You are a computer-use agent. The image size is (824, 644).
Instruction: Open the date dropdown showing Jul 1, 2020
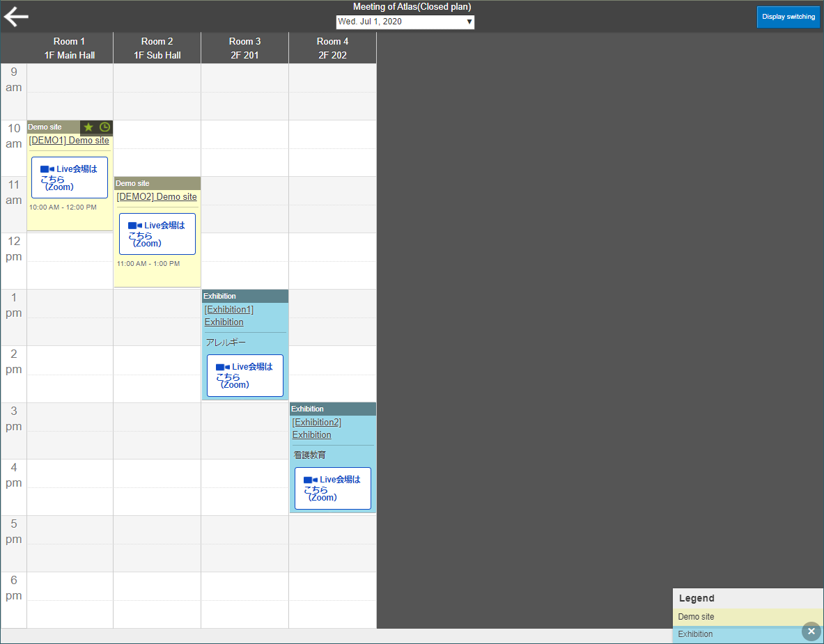coord(405,22)
